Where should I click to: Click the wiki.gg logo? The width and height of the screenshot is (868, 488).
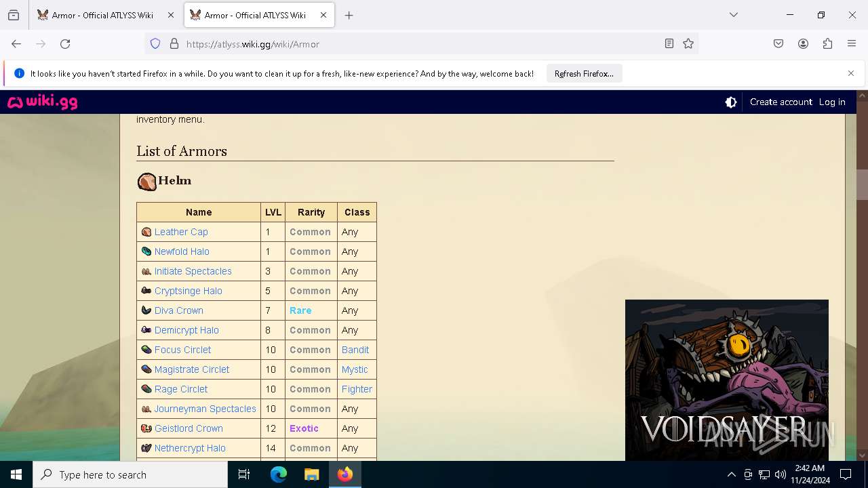pyautogui.click(x=42, y=102)
